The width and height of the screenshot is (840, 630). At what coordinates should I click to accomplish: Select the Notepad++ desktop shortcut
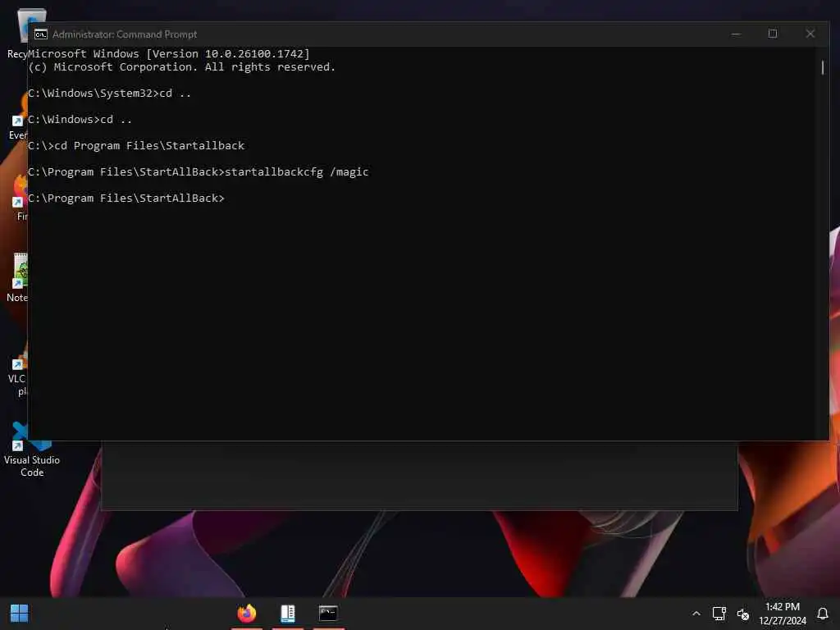point(17,278)
